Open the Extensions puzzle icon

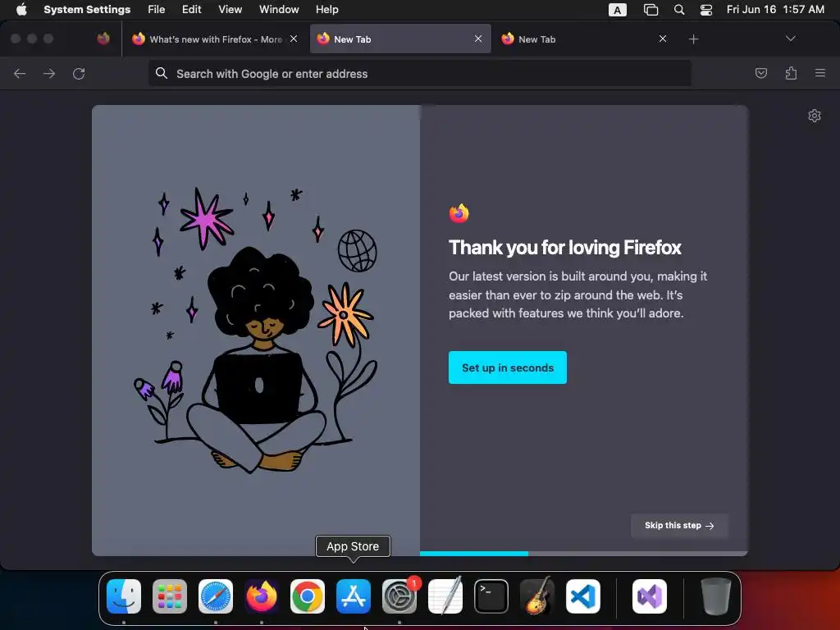791,73
